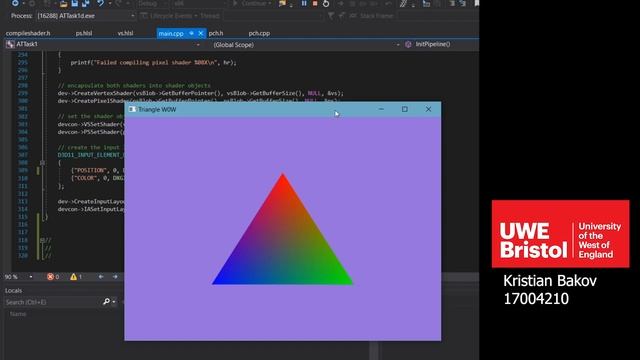640x360 pixels.
Task: Switch to the pch.h tab
Action: pyautogui.click(x=216, y=33)
